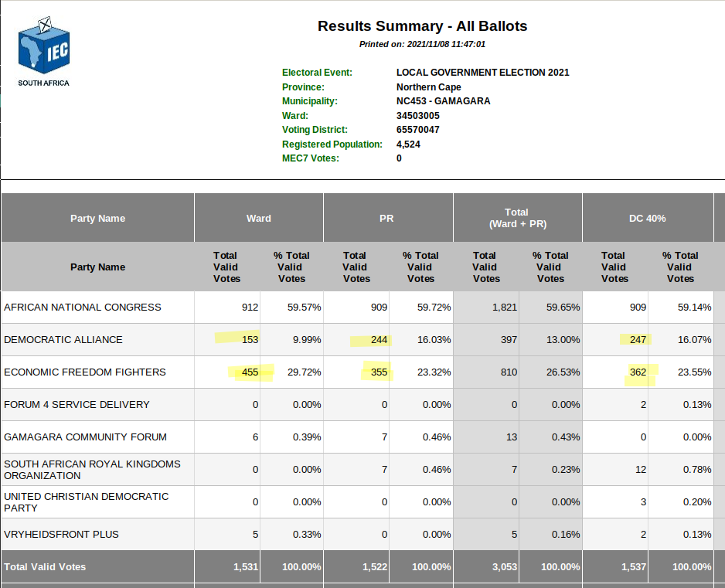Click DA total percentage 13.00%
This screenshot has height=588, width=725.
(563, 339)
